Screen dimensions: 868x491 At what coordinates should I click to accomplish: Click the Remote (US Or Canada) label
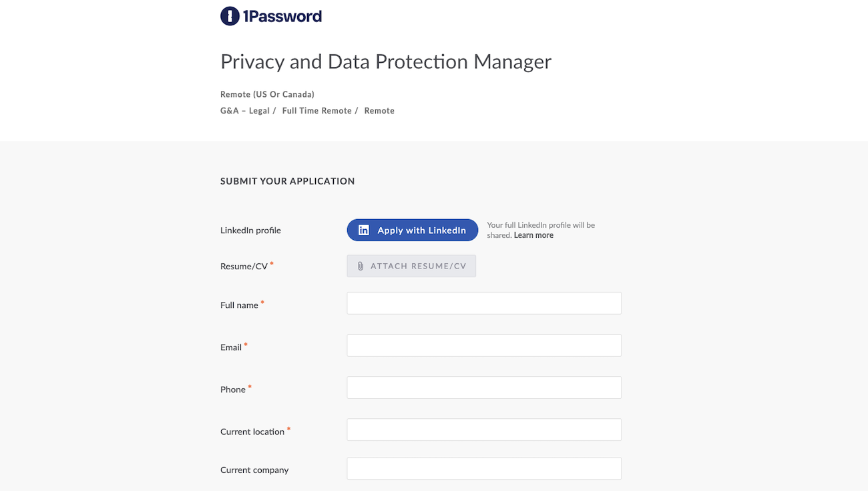pyautogui.click(x=267, y=94)
